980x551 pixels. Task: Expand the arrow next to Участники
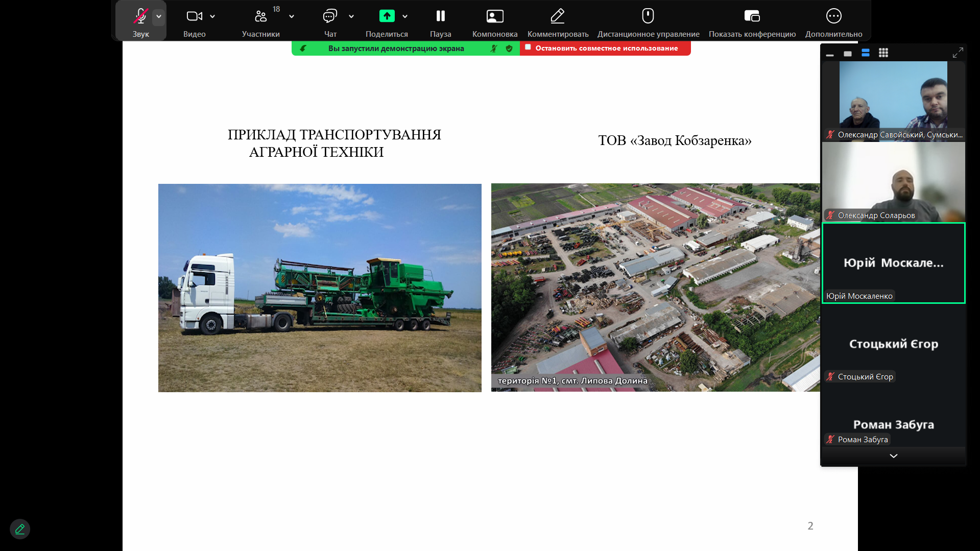click(292, 16)
